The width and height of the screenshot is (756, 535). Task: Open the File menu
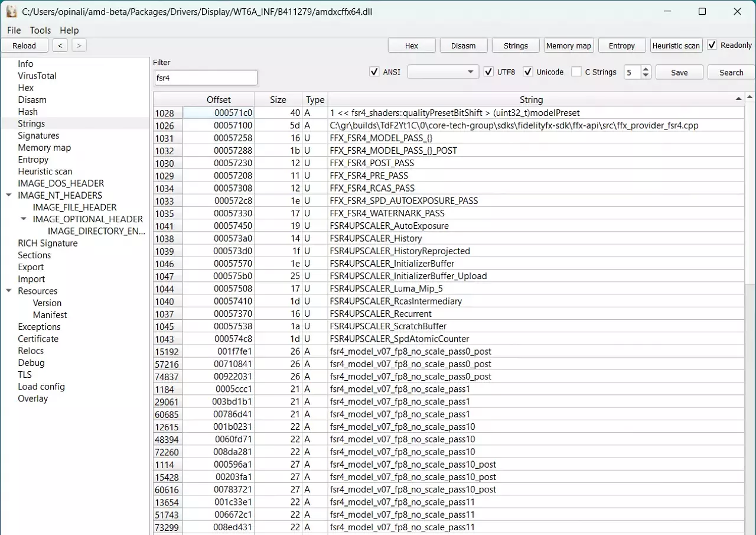coord(14,30)
